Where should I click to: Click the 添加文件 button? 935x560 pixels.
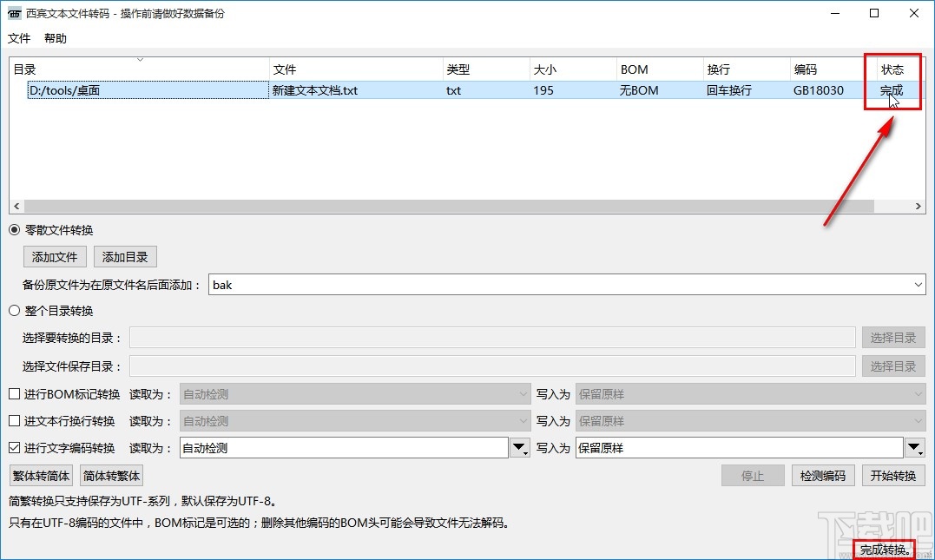54,256
